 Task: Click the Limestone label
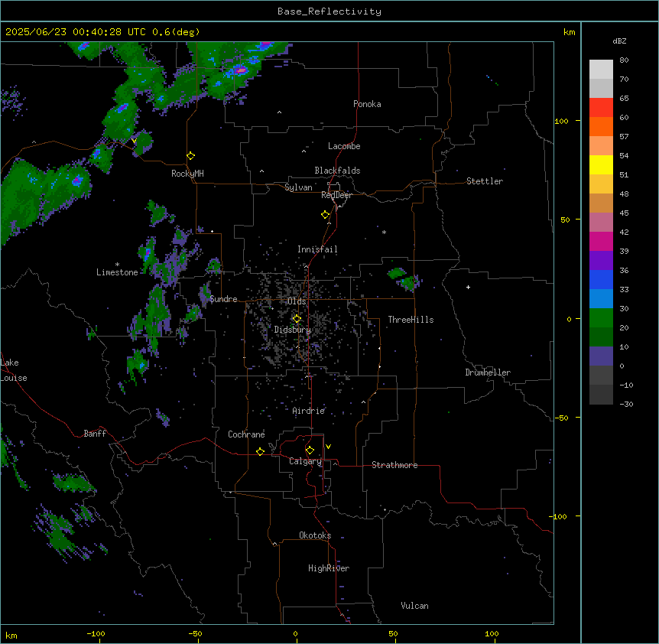(x=117, y=272)
